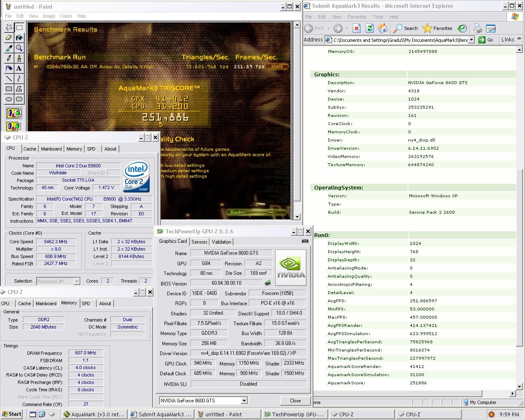Click the Internet Explorer quick launch icon

[42, 414]
